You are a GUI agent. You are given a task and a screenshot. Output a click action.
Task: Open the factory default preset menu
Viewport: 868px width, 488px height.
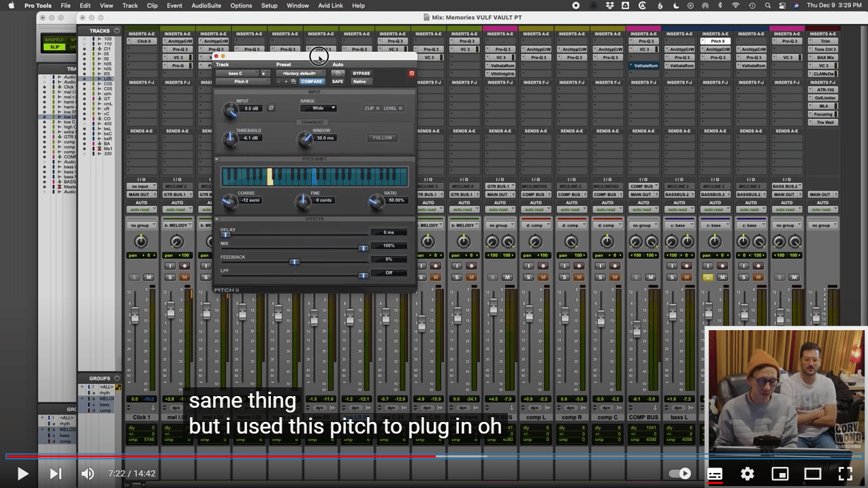302,74
